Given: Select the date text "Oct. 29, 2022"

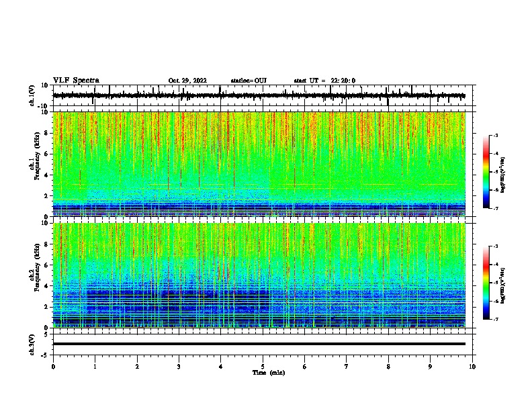Looking at the screenshot, I should point(187,81).
